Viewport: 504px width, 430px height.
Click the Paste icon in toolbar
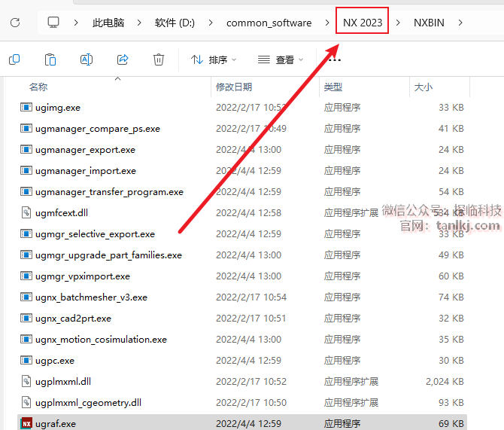pos(50,59)
